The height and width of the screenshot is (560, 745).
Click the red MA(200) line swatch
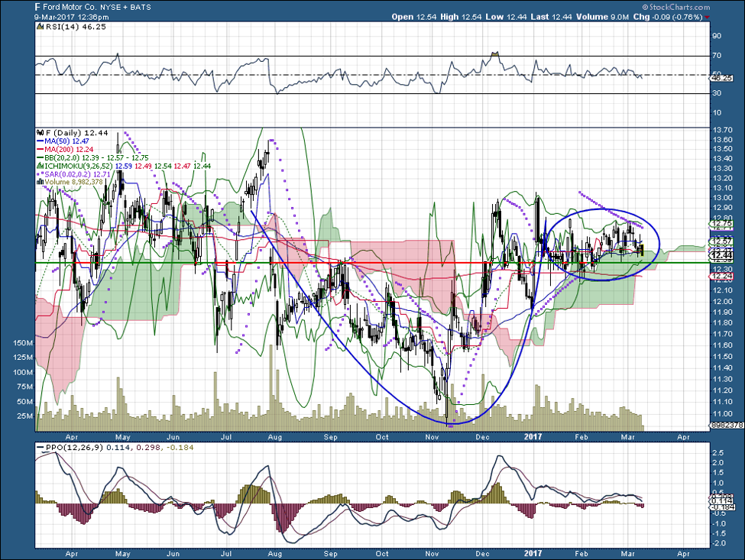point(40,149)
